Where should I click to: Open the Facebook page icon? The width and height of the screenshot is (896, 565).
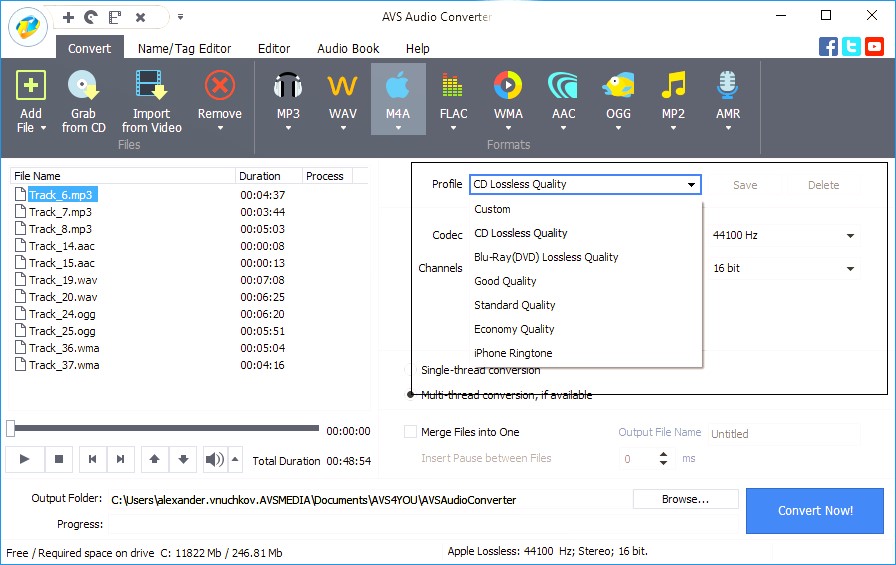(828, 46)
